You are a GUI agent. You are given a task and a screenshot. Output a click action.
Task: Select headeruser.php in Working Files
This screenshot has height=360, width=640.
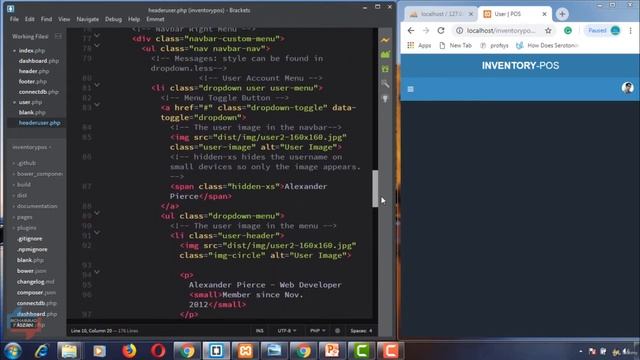click(39, 122)
